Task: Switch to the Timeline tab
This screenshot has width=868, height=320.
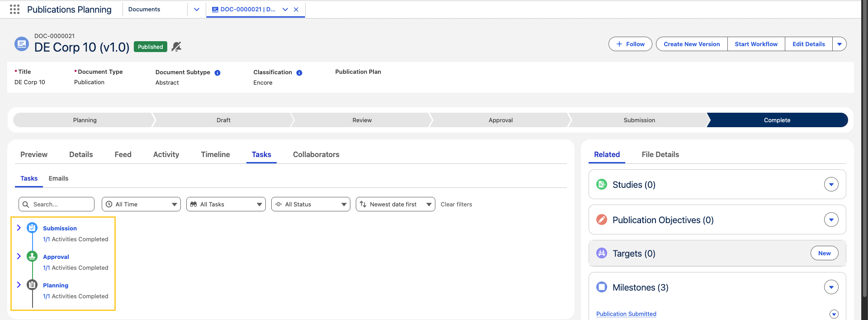Action: tap(215, 154)
